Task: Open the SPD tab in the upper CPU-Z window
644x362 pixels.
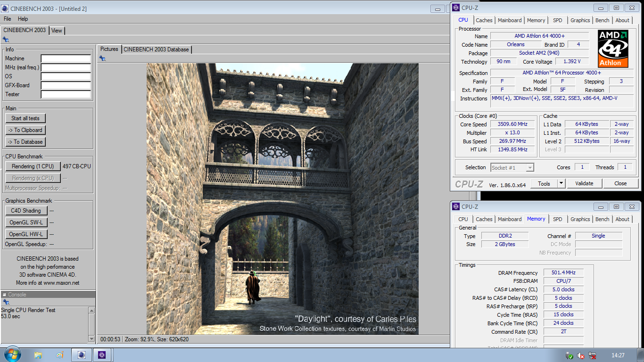Action: pos(558,20)
